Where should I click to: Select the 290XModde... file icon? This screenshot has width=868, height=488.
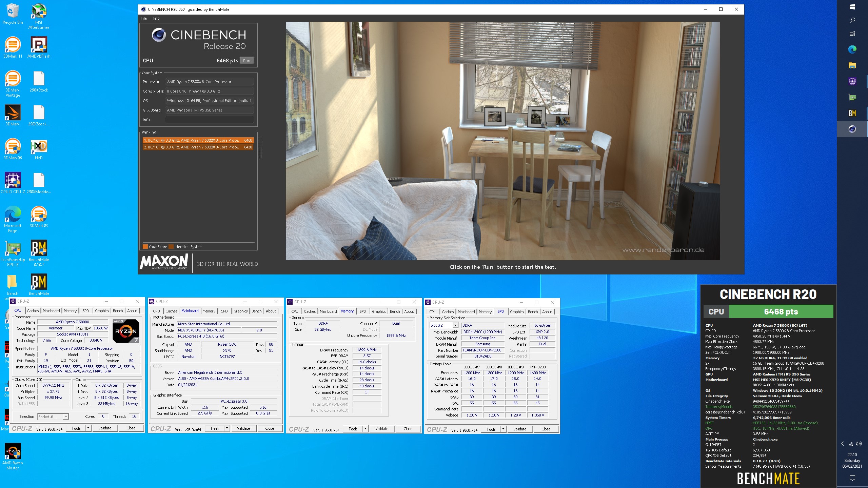[39, 183]
